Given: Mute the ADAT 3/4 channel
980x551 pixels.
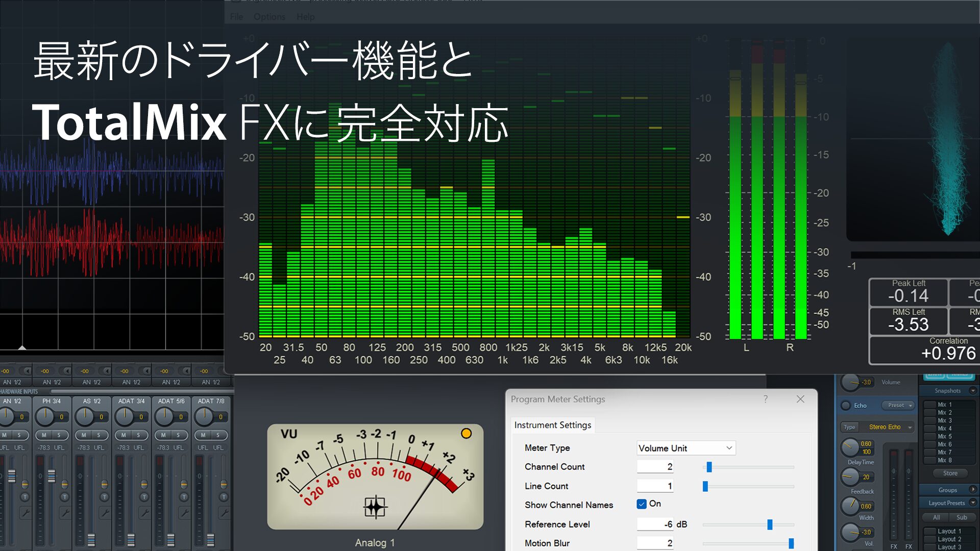Looking at the screenshot, I should (124, 435).
